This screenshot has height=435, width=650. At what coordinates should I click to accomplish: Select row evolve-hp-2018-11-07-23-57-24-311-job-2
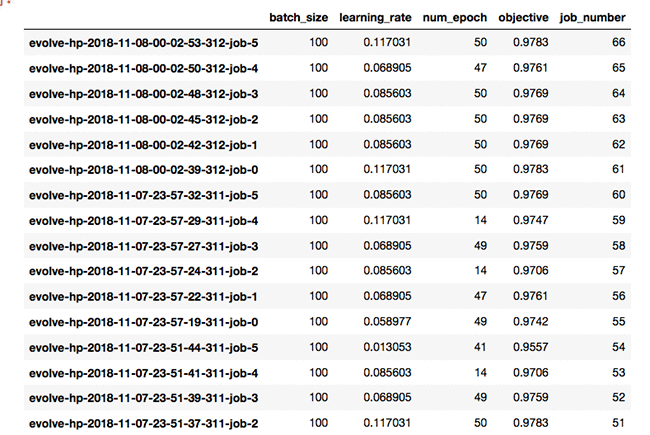pos(327,271)
